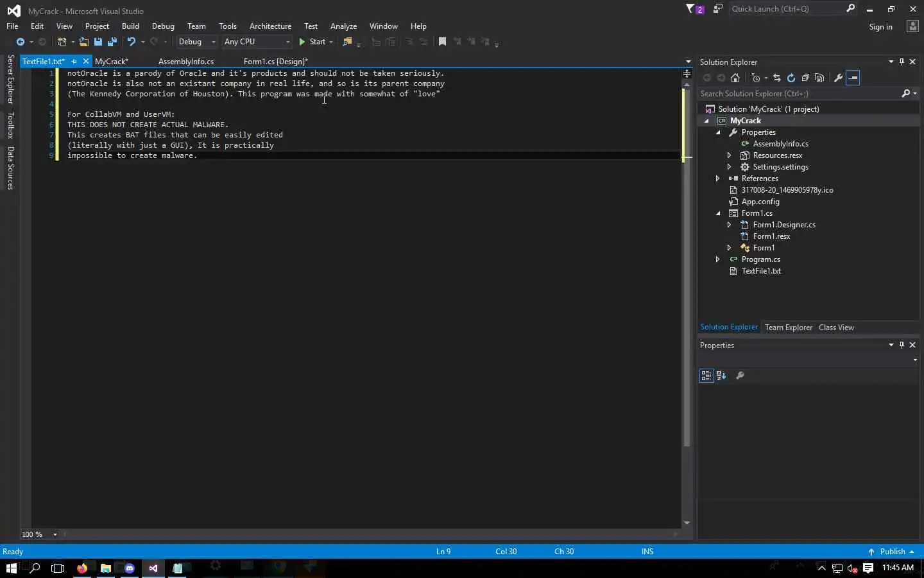Click the New Project toolbar icon

62,42
